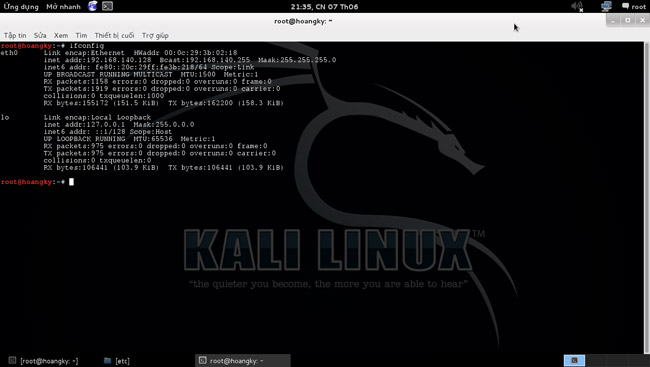Open the Ứng dụng applications menu
Image resolution: width=650 pixels, height=367 pixels.
point(21,7)
